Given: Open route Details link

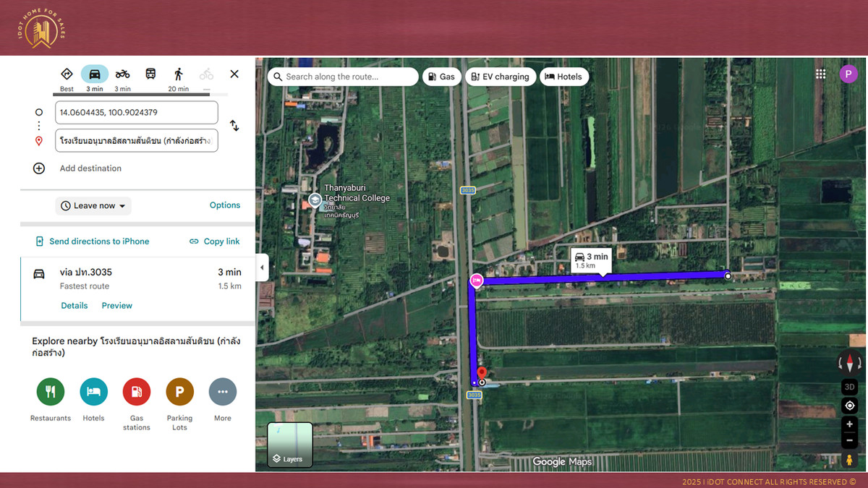Looking at the screenshot, I should point(74,306).
